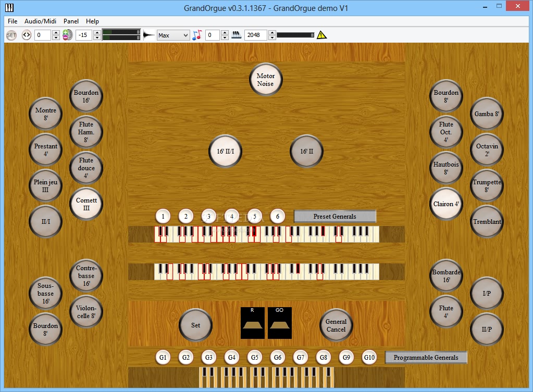Screen dimensions: 533x392
Task: Toggle the Bourdon 16' stop
Action: point(86,96)
